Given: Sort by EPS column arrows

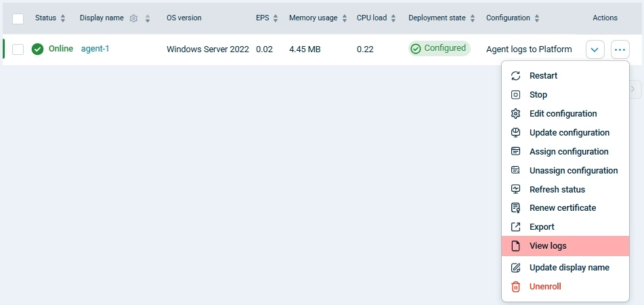Looking at the screenshot, I should 276,18.
